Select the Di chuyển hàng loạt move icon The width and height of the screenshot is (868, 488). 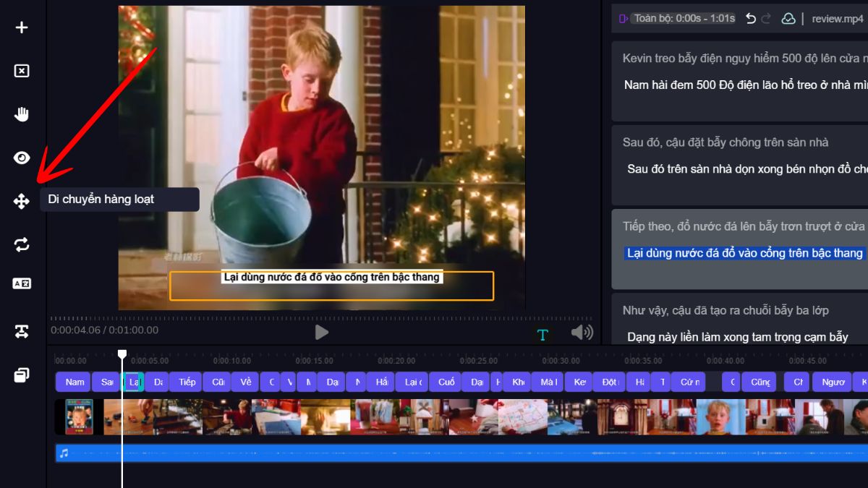coord(22,201)
